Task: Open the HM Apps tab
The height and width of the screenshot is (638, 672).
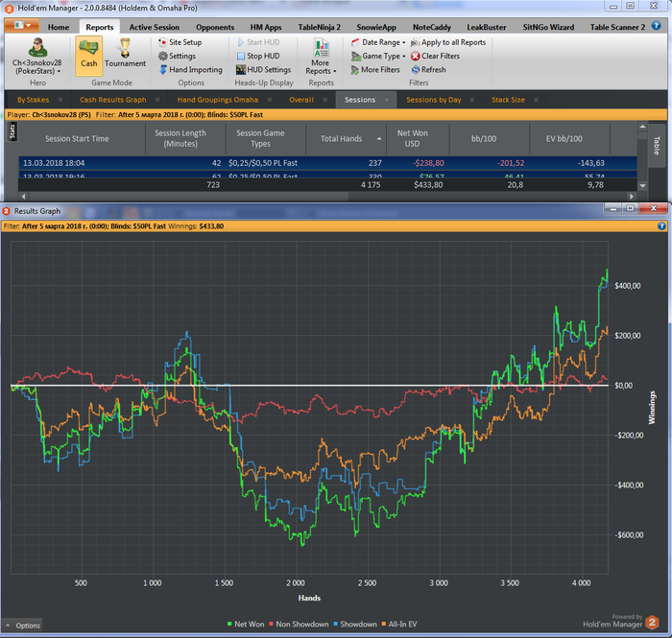Action: 266,27
